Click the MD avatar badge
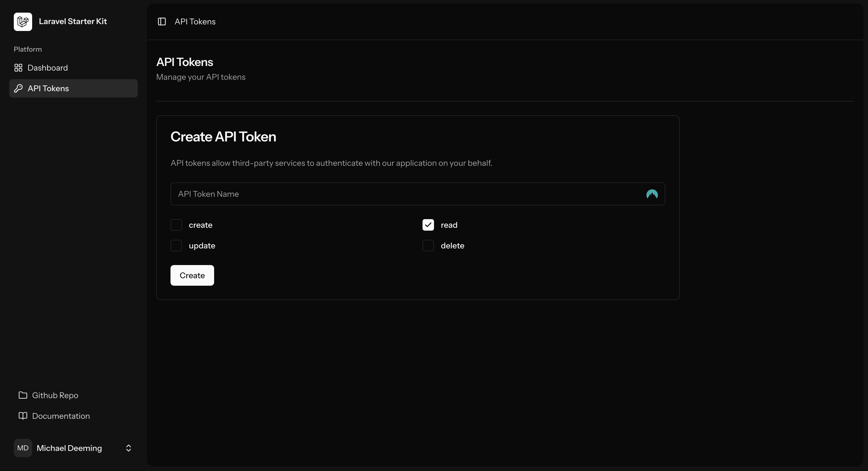The width and height of the screenshot is (868, 471). [x=23, y=448]
